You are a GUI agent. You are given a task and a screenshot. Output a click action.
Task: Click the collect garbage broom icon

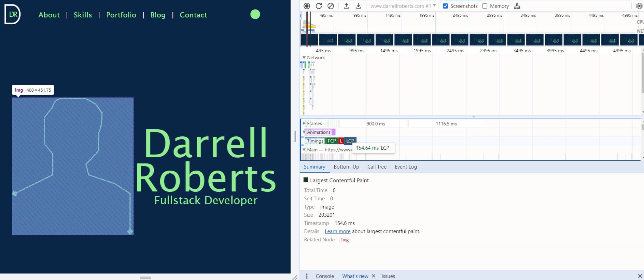[517, 6]
